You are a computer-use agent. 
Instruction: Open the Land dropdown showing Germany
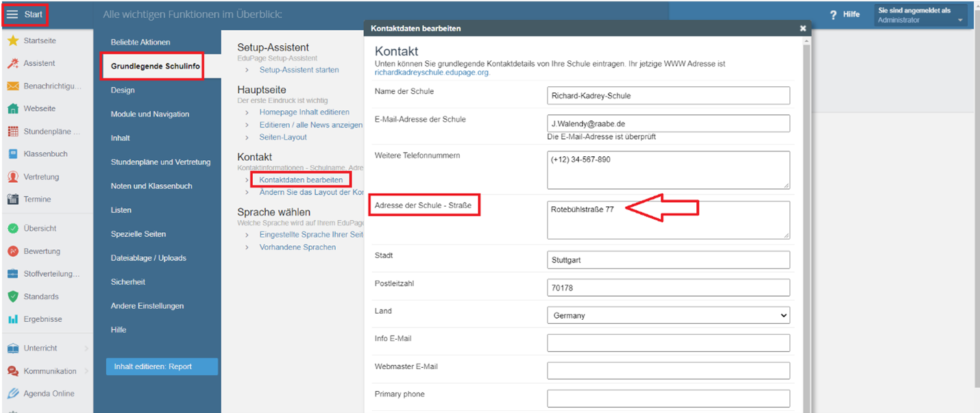pyautogui.click(x=668, y=316)
